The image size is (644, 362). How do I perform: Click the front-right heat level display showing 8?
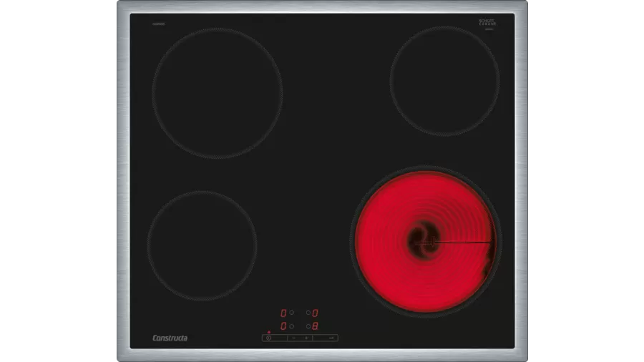(x=316, y=326)
